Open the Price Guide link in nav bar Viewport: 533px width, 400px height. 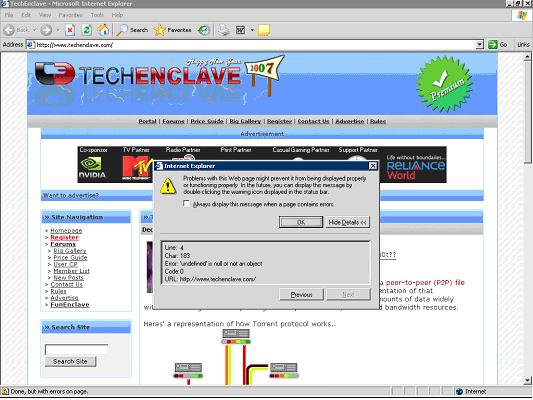(x=207, y=121)
